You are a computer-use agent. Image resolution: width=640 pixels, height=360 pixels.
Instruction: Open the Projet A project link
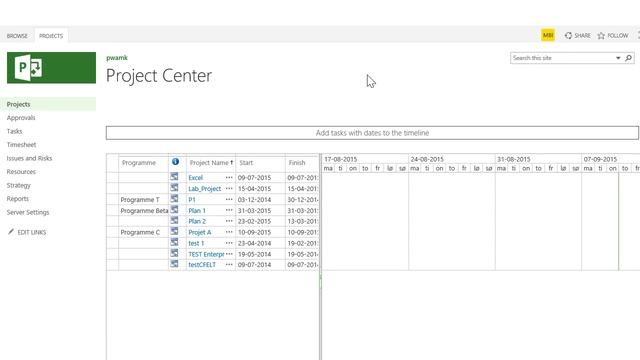tap(200, 232)
